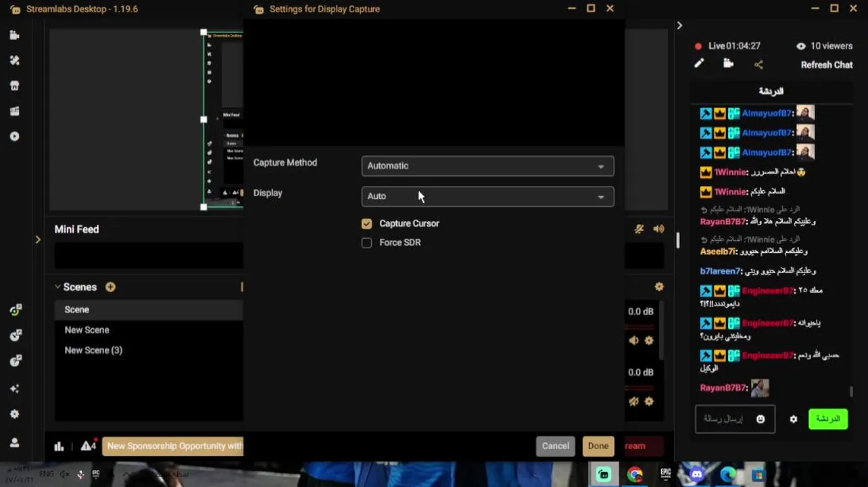Open the Recordings play-circle icon in sidebar

click(x=14, y=136)
